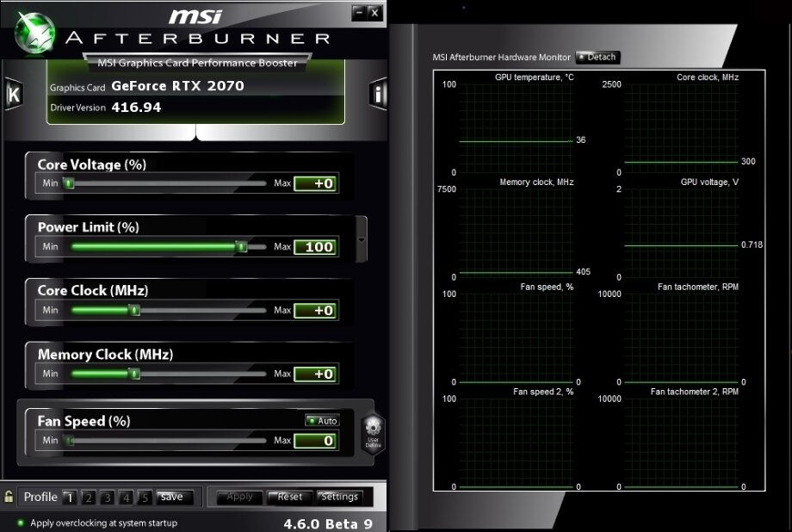Select profile slot 2
Viewport: 792px width, 532px height.
pyautogui.click(x=89, y=498)
